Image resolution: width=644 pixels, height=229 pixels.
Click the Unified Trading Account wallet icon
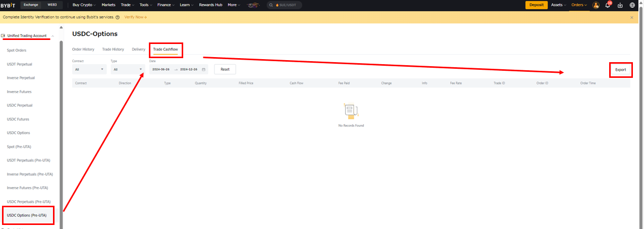pos(4,36)
